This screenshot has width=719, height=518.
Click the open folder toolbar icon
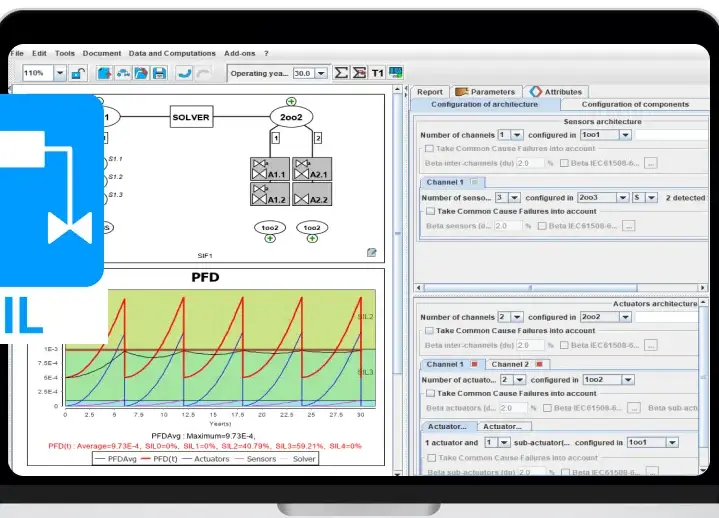tap(141, 73)
